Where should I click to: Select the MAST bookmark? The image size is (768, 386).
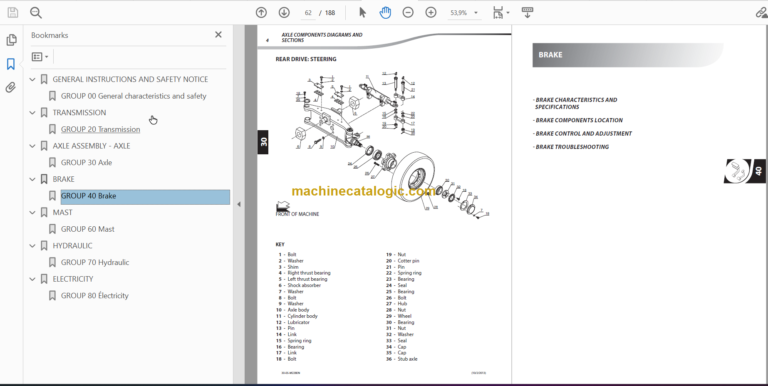[x=62, y=212]
